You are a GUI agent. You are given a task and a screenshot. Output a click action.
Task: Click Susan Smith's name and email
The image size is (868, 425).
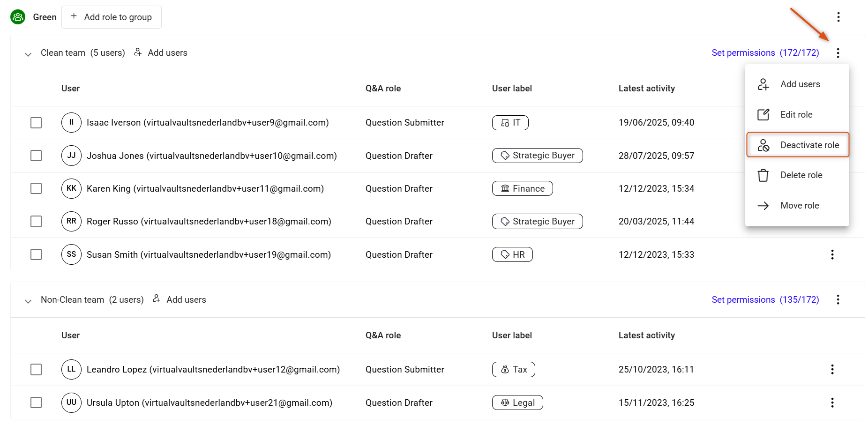209,254
